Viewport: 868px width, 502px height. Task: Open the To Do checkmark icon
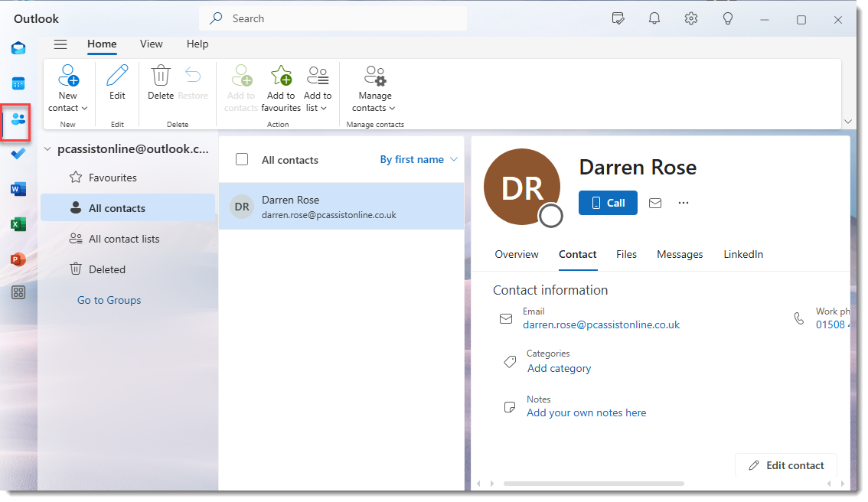(x=18, y=153)
